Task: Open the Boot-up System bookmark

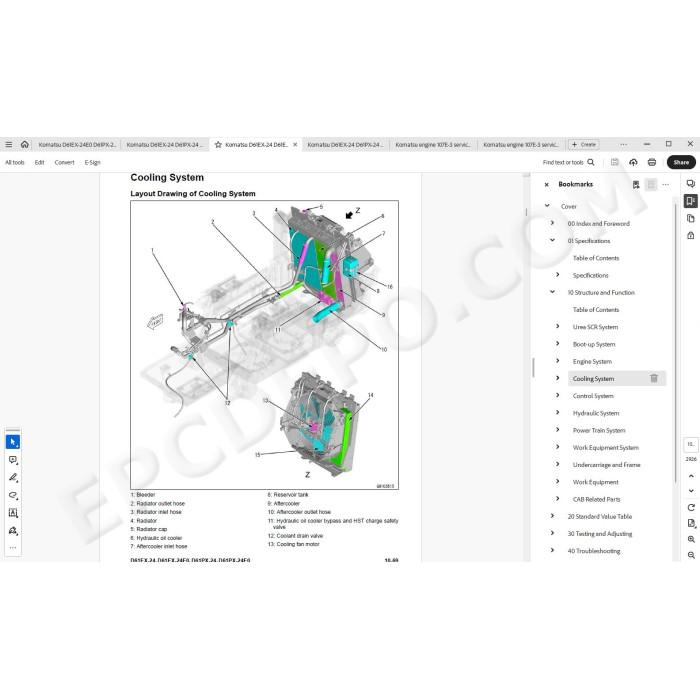Action: pos(594,344)
